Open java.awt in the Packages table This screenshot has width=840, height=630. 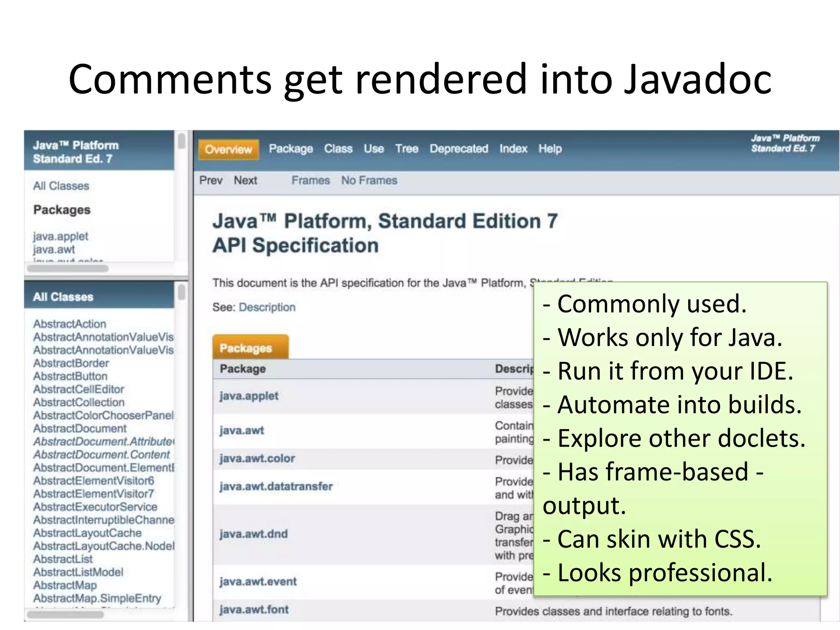pos(242,430)
